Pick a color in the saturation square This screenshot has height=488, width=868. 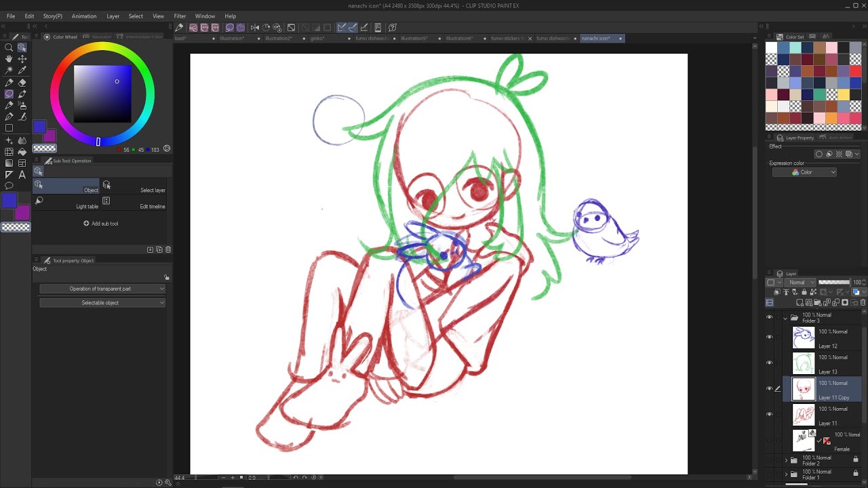(x=102, y=94)
